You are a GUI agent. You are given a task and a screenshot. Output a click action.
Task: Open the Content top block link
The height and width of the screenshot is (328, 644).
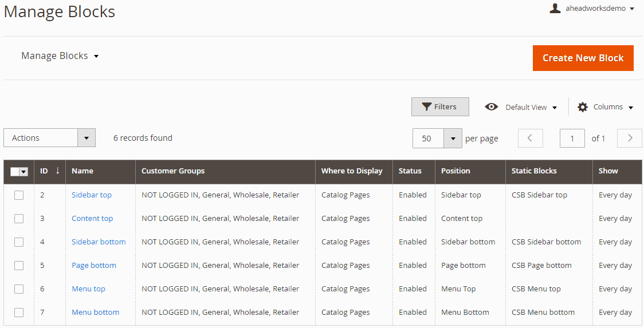92,219
